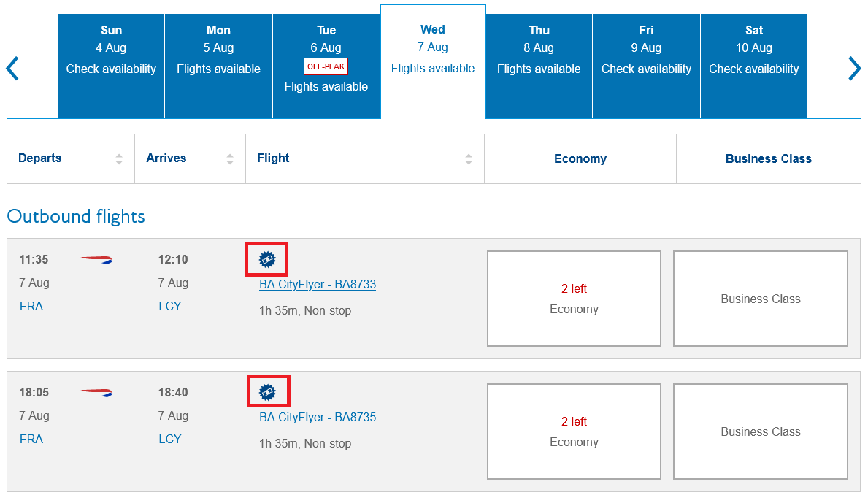Click the previous week left arrow
Screen dimensions: 868x495
coord(12,69)
